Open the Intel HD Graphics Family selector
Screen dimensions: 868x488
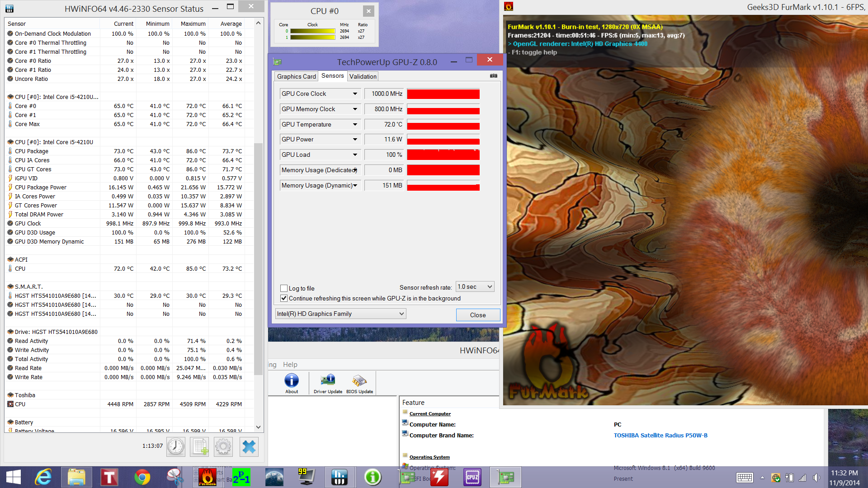coord(340,314)
